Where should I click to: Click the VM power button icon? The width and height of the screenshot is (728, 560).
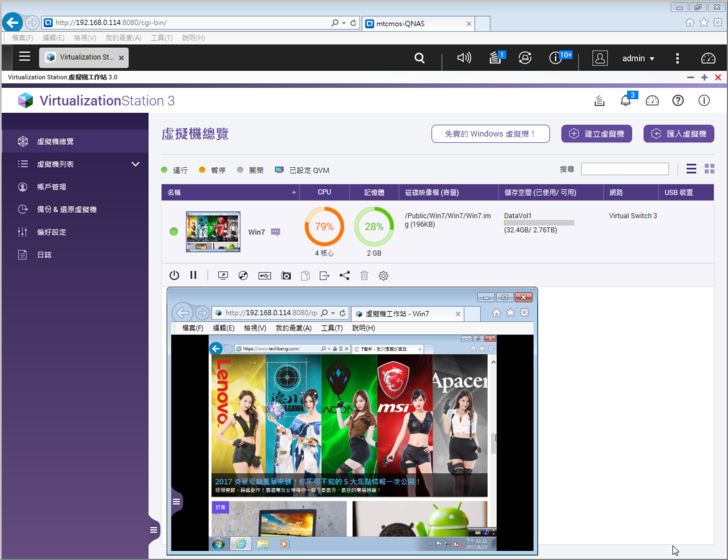(x=174, y=275)
